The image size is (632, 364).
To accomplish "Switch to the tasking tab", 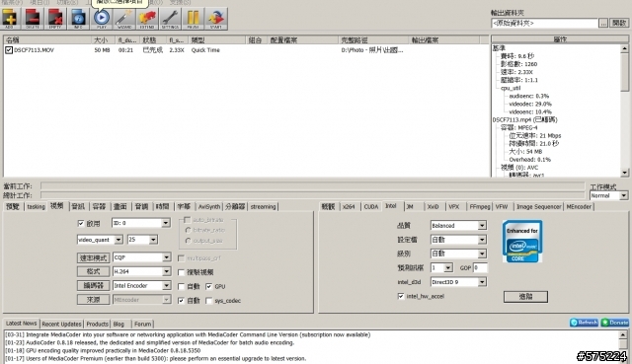I will pos(36,206).
